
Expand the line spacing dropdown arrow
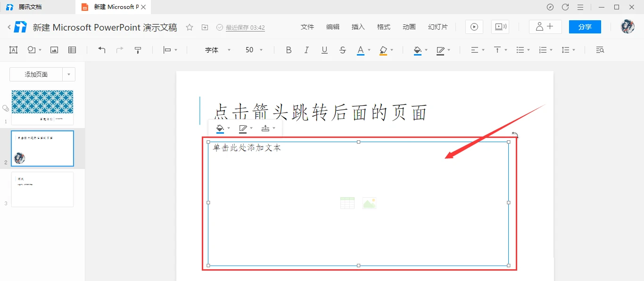click(574, 50)
